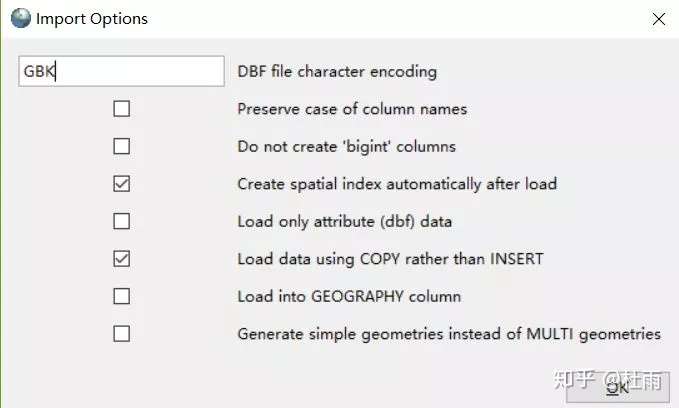679x408 pixels.
Task: Uncheck the Create spatial index automatically checkbox
Action: (122, 184)
